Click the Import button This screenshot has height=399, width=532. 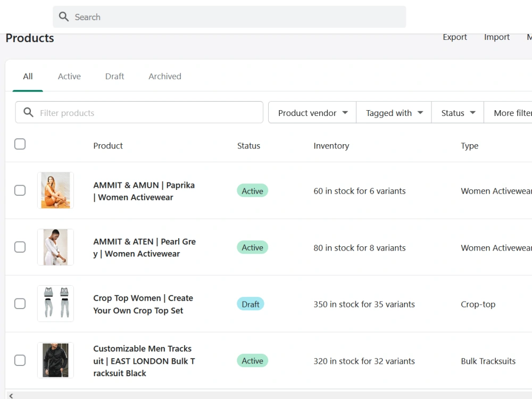(496, 37)
